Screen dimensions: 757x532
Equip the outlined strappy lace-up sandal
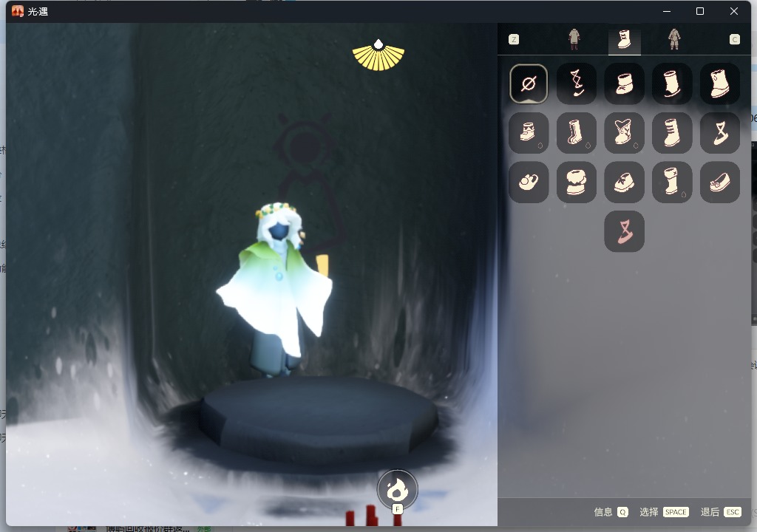click(577, 83)
